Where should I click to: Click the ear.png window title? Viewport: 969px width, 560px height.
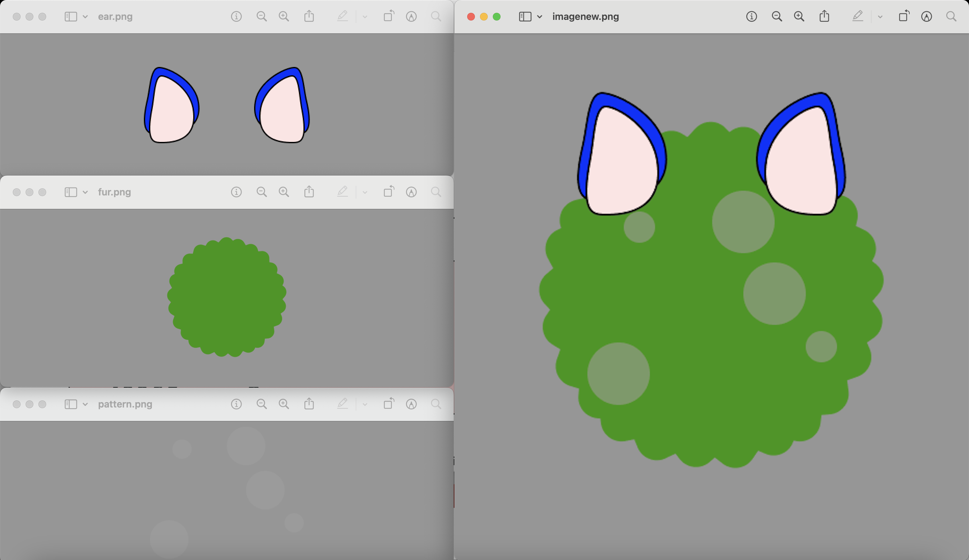coord(115,17)
